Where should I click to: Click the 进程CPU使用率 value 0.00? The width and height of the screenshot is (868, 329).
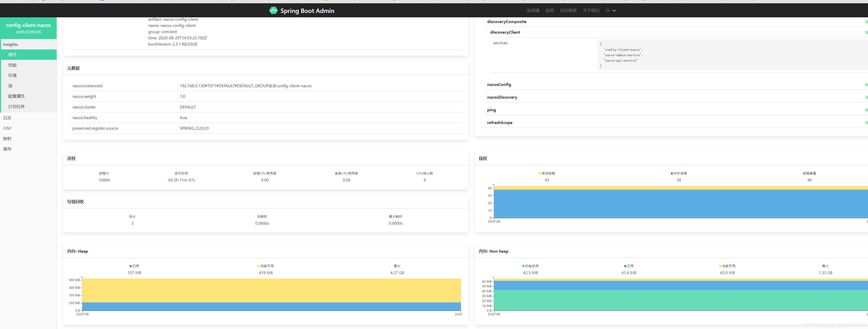tap(265, 180)
